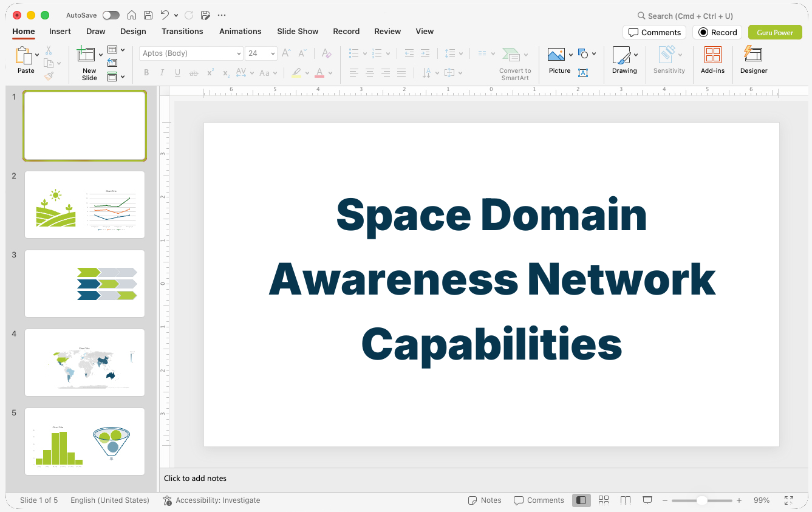Image resolution: width=812 pixels, height=512 pixels.
Task: Select slide 3 thumbnail with chevron arrows
Action: pyautogui.click(x=84, y=284)
